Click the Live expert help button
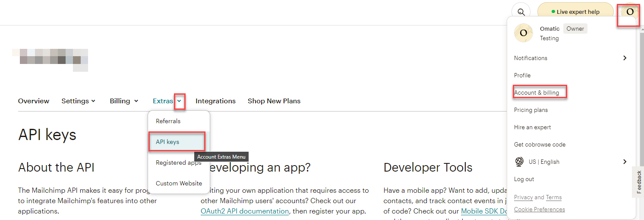 575,12
